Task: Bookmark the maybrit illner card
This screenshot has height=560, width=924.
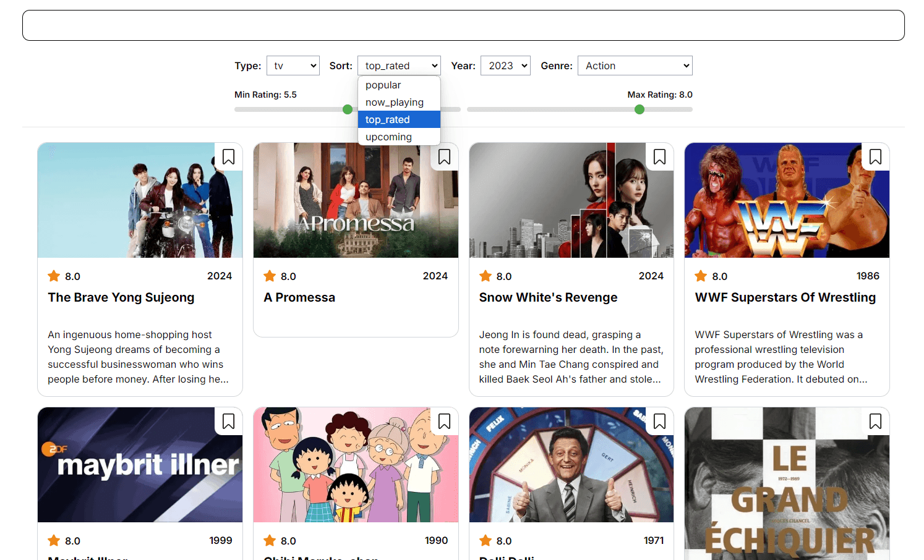Action: tap(228, 422)
